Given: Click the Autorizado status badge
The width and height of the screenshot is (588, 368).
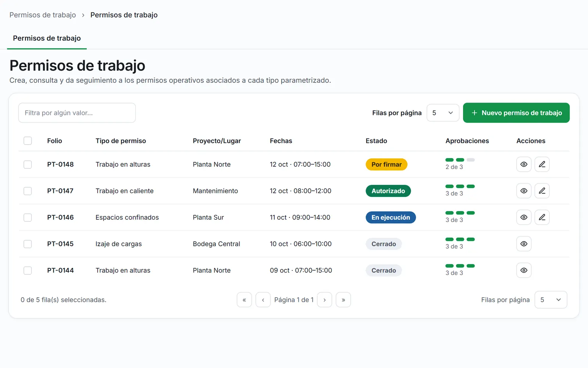Looking at the screenshot, I should [x=388, y=191].
